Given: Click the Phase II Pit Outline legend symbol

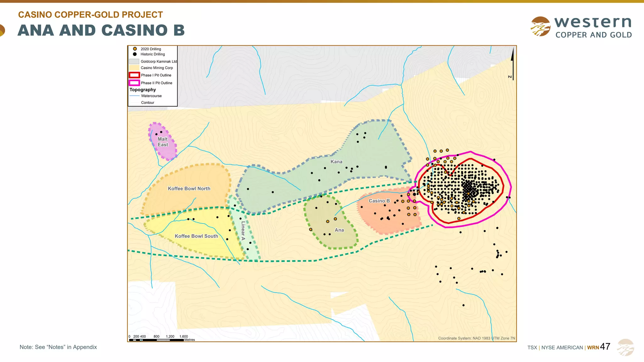Looking at the screenshot, I should (134, 83).
